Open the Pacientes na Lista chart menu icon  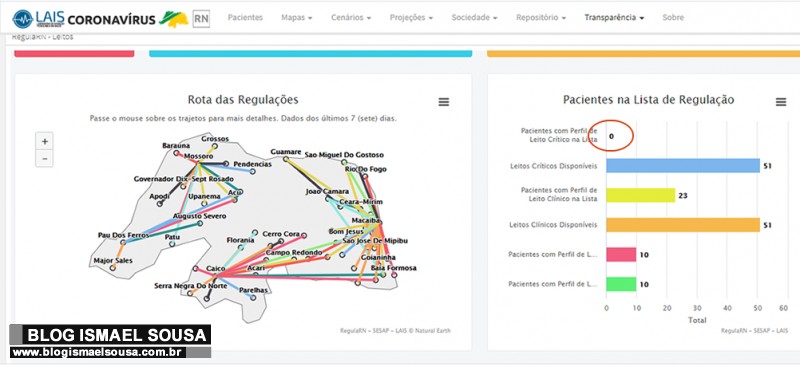[x=781, y=102]
